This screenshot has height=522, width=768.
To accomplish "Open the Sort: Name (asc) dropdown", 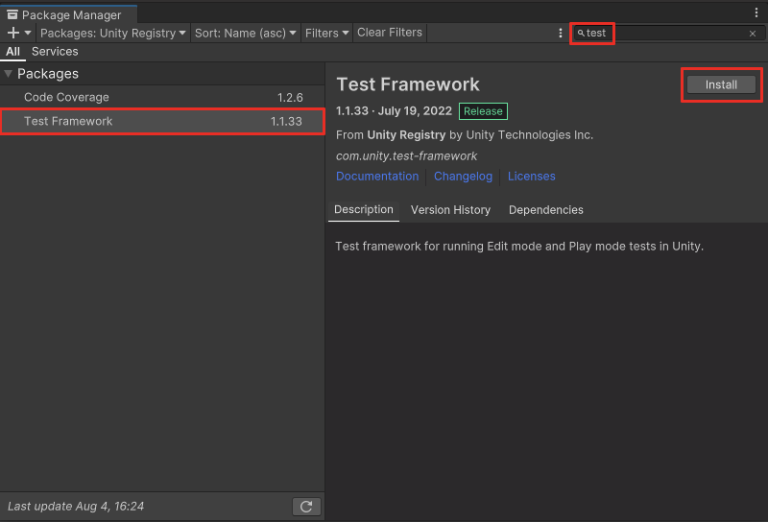I will point(245,33).
